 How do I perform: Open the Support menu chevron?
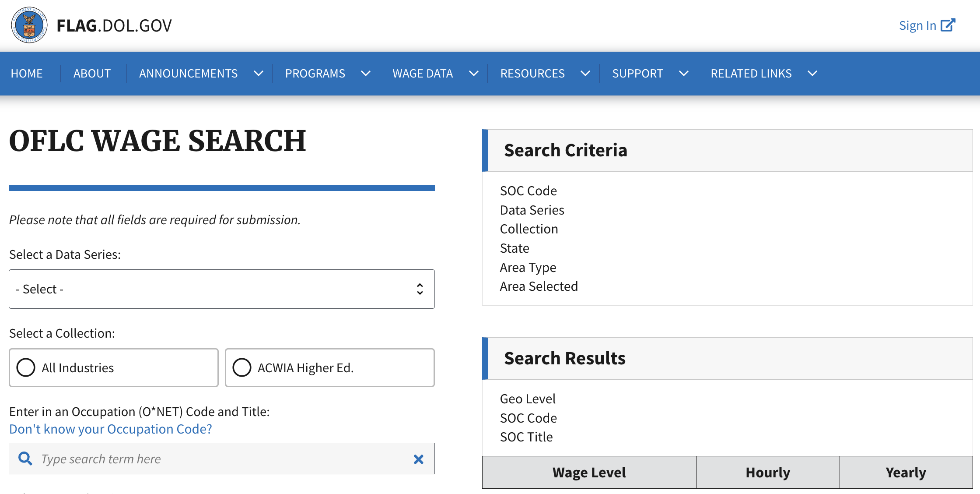pos(684,74)
